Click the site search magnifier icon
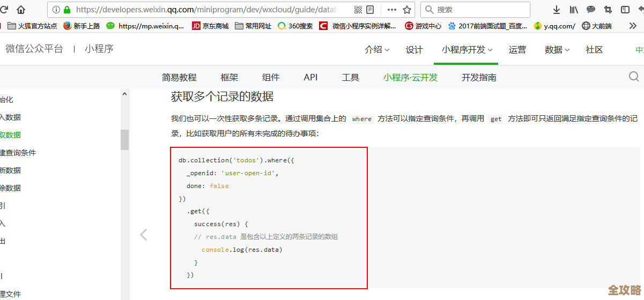 [634, 77]
